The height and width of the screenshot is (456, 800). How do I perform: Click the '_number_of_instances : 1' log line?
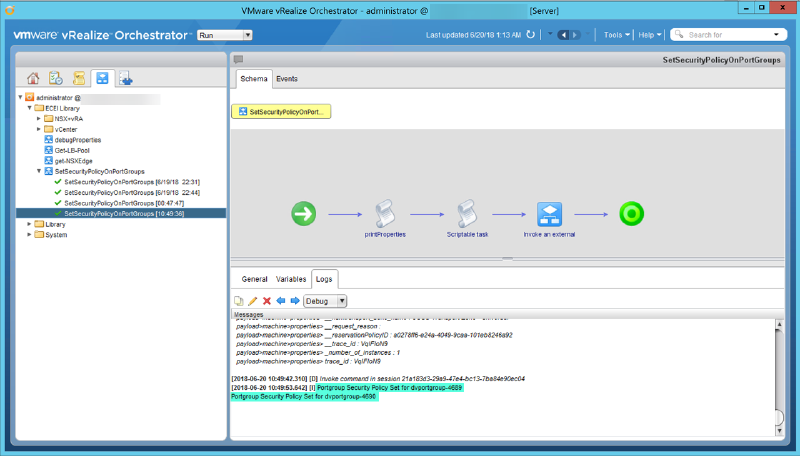click(318, 352)
